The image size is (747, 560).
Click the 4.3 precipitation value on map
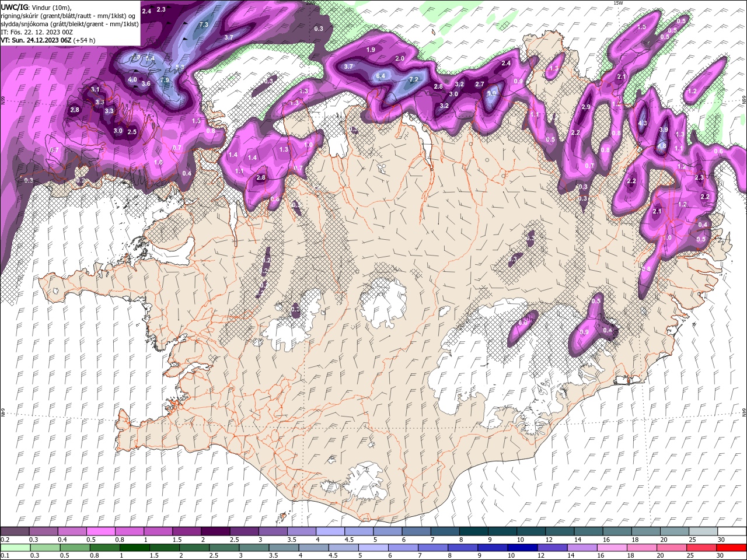click(643, 124)
